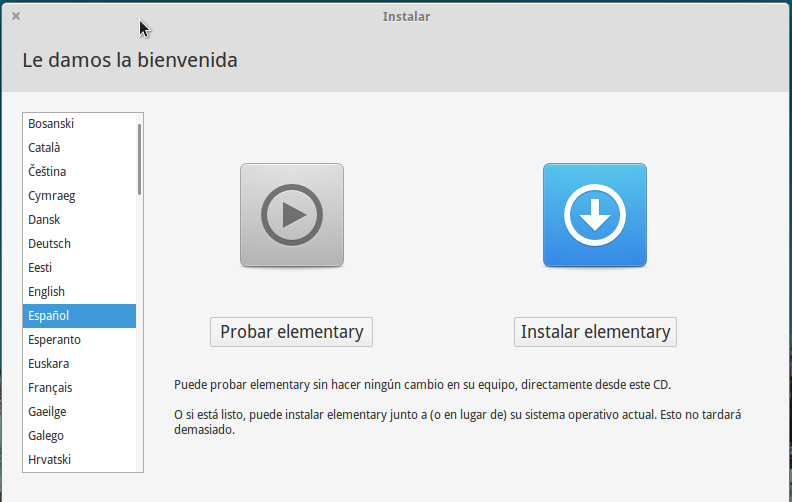Click the blue download arrow install icon
The image size is (792, 502).
coord(594,215)
